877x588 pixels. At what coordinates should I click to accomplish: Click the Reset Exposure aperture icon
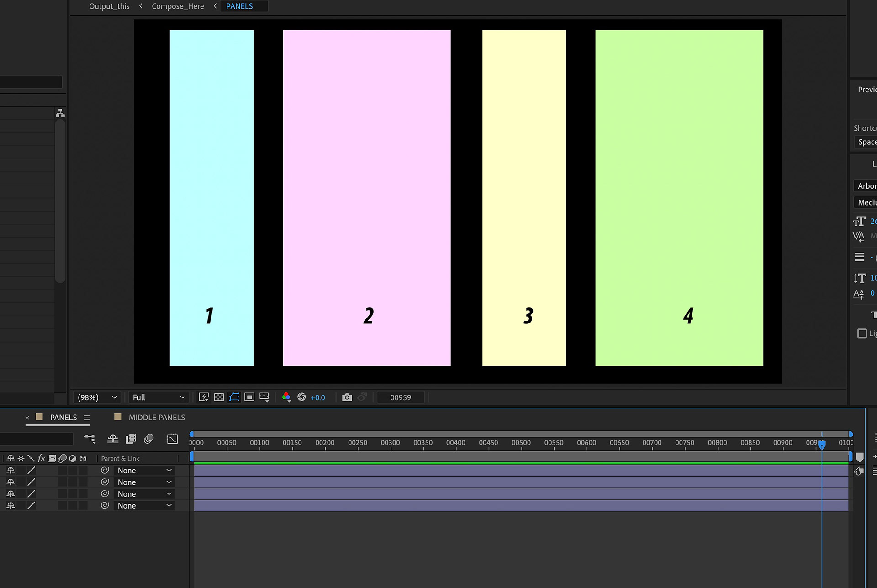[x=301, y=397]
